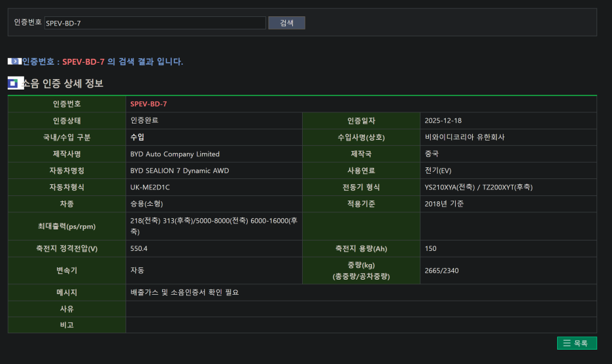Image resolution: width=612 pixels, height=364 pixels.
Task: Click the 2018년 기준 applied standard value
Action: coord(444,204)
